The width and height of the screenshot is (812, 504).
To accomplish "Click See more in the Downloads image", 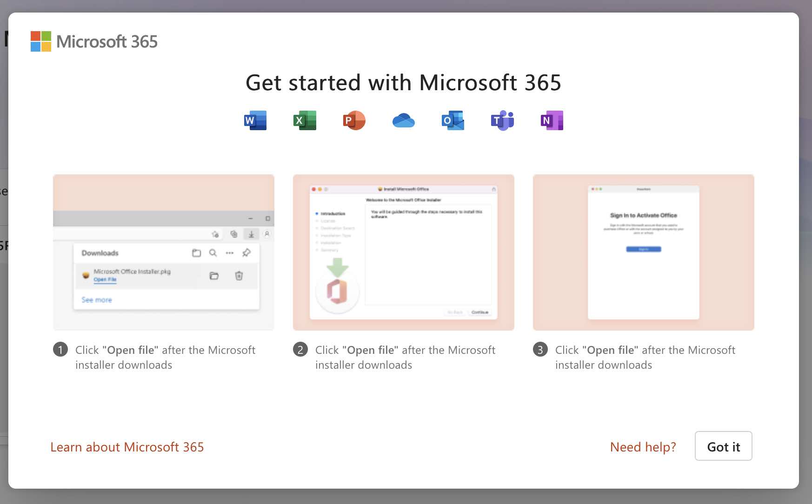I will (97, 300).
